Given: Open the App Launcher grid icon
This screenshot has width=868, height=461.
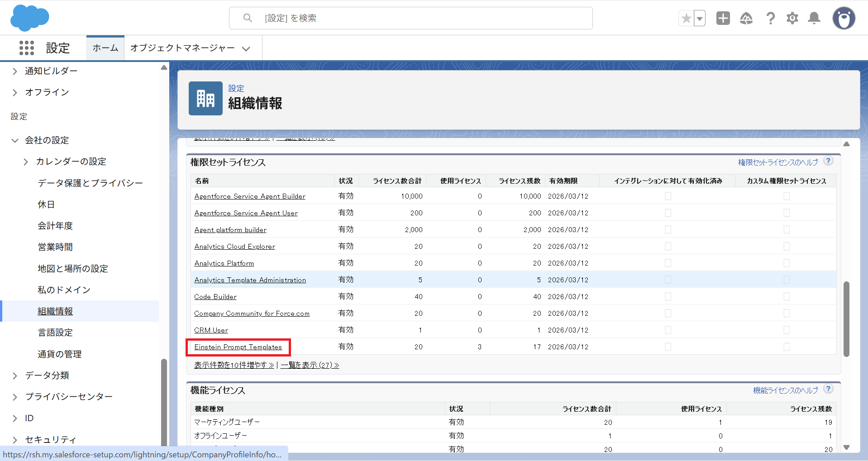Looking at the screenshot, I should [x=27, y=48].
